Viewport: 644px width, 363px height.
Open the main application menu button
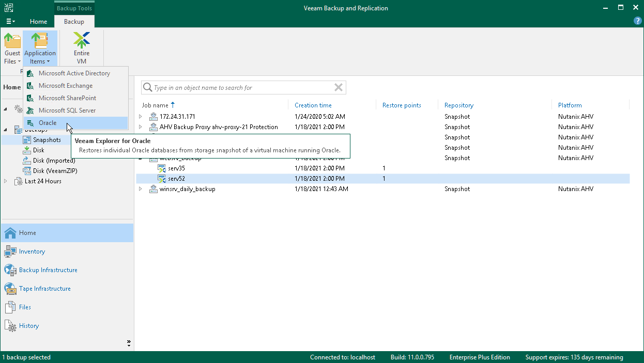tap(10, 22)
